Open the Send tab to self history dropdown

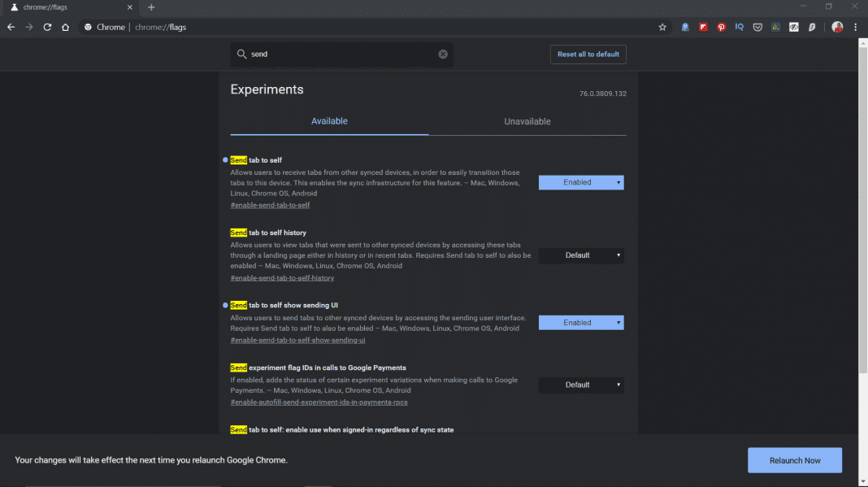[581, 255]
